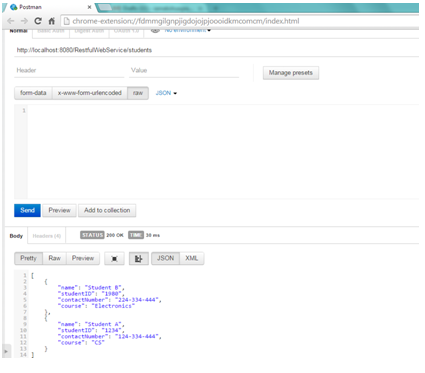
Task: Click the sidebar expand arrow at bottom-left
Action: click(6, 351)
